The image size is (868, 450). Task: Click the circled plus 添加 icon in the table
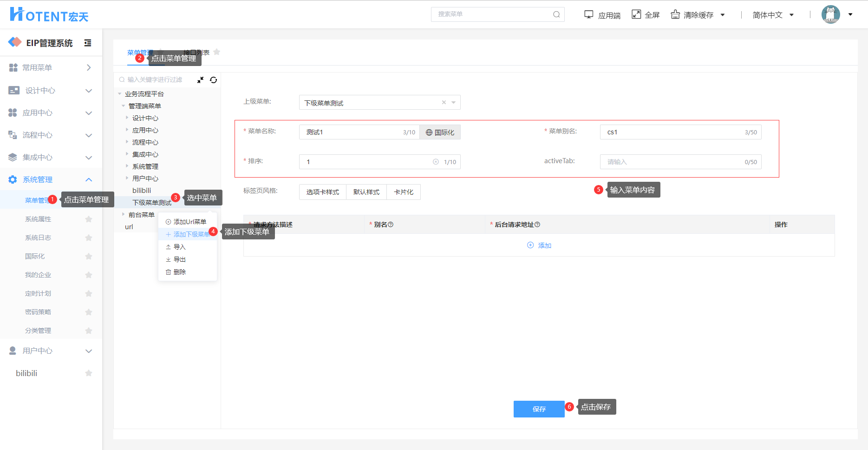(530, 245)
